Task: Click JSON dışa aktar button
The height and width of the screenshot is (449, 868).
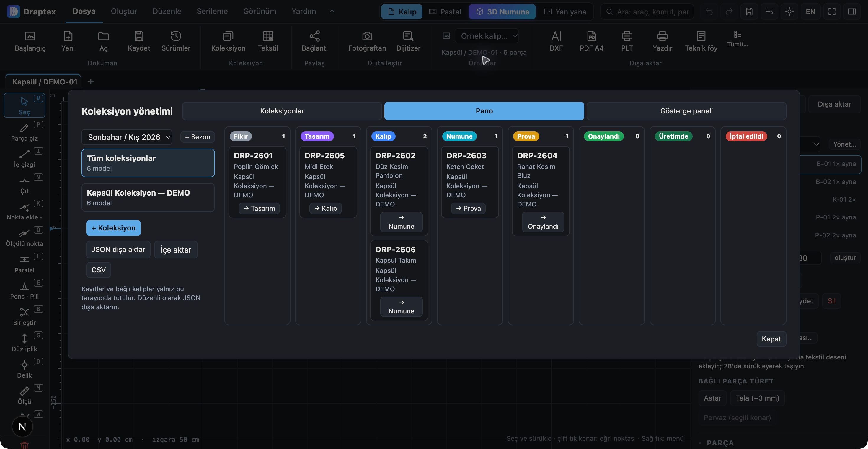Action: [x=118, y=249]
